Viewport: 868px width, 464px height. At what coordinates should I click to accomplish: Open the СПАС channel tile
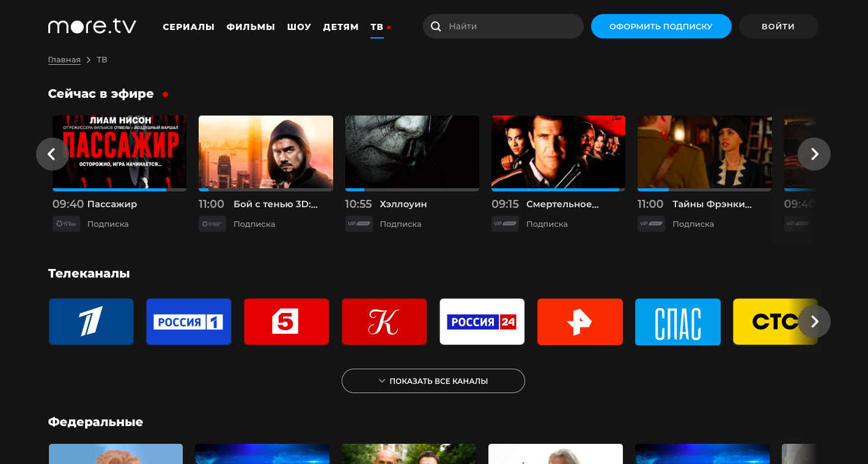coord(678,322)
